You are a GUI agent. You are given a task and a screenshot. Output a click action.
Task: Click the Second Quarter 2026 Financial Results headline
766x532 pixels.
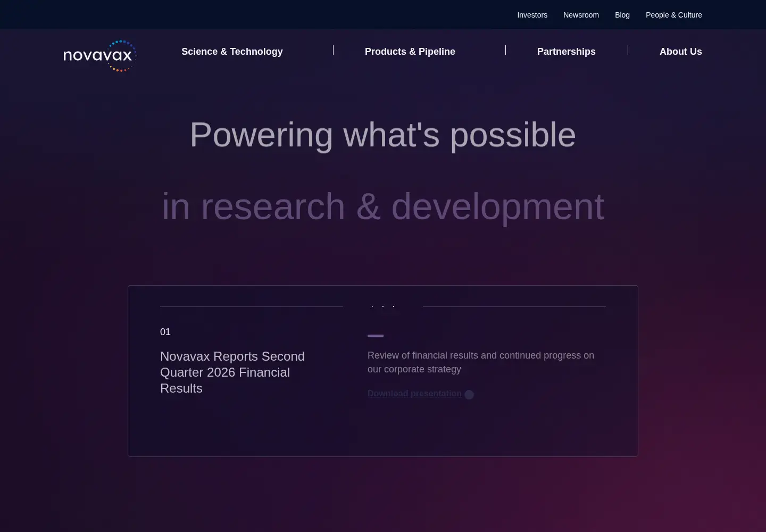[232, 372]
